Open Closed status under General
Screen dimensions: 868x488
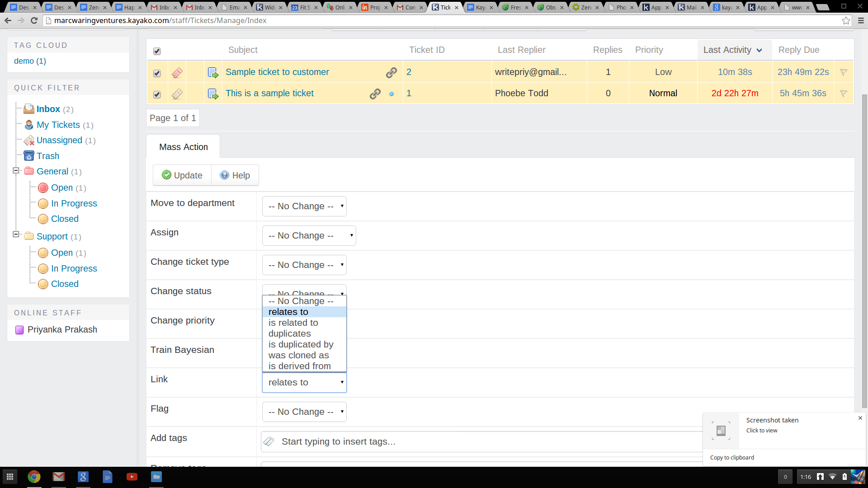pyautogui.click(x=65, y=219)
